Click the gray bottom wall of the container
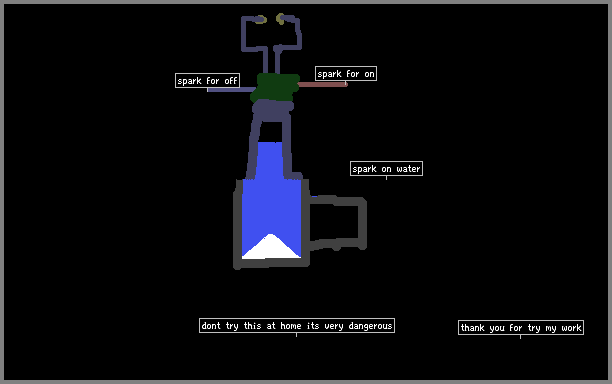The height and width of the screenshot is (384, 612). coord(271,263)
